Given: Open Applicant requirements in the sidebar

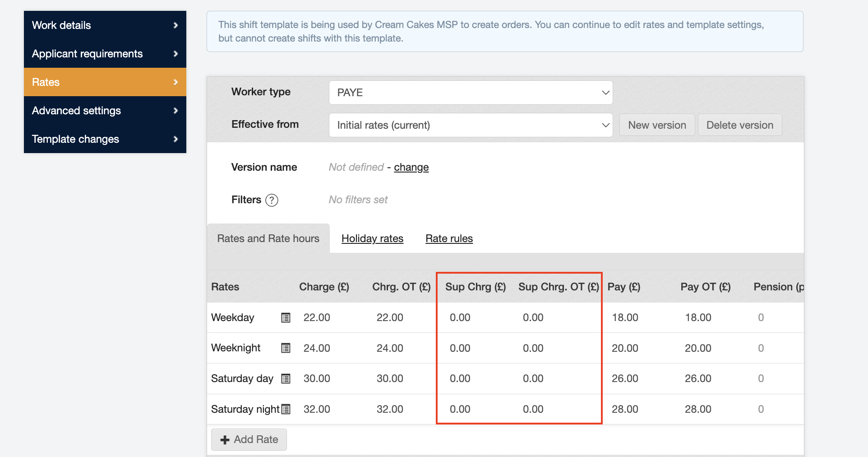Looking at the screenshot, I should (x=105, y=54).
